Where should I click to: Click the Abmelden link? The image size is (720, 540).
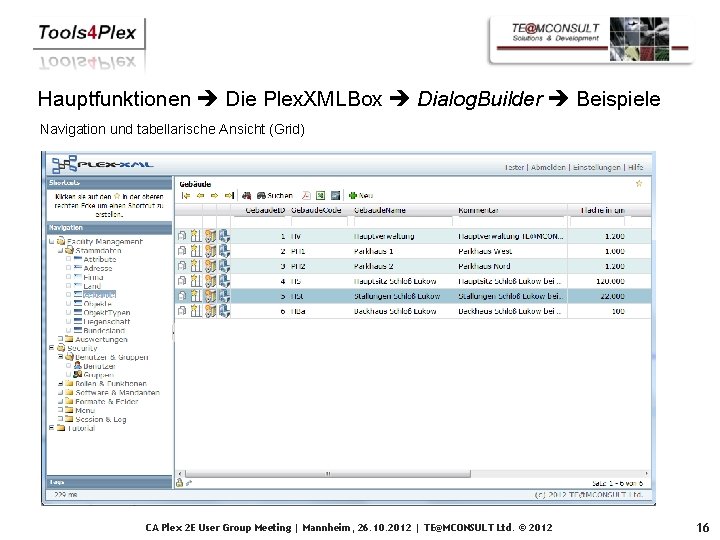coord(548,167)
